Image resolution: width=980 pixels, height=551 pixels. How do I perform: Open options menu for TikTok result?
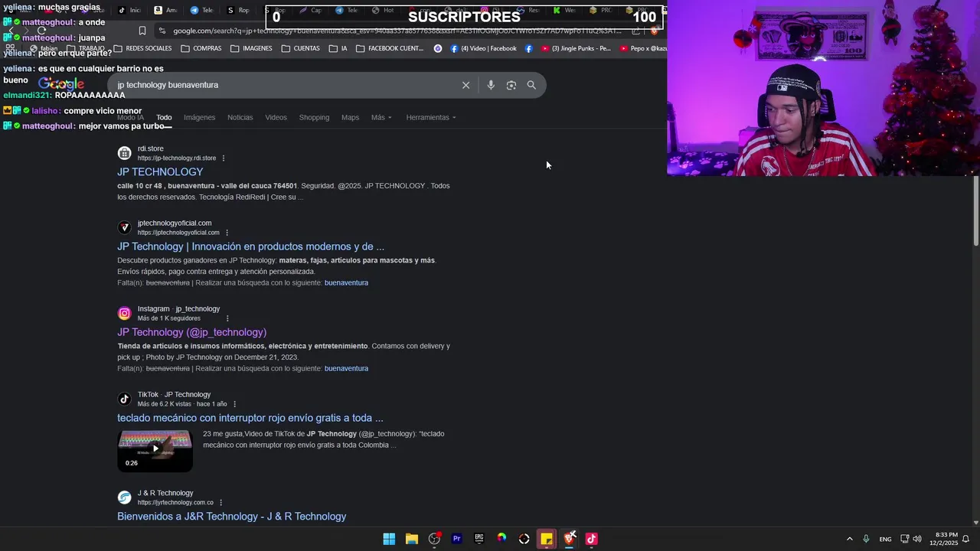pos(234,404)
